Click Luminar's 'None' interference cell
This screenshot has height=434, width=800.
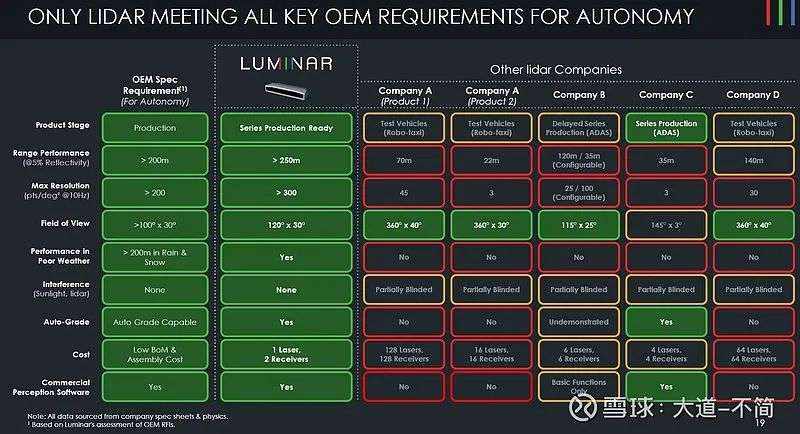click(x=286, y=290)
